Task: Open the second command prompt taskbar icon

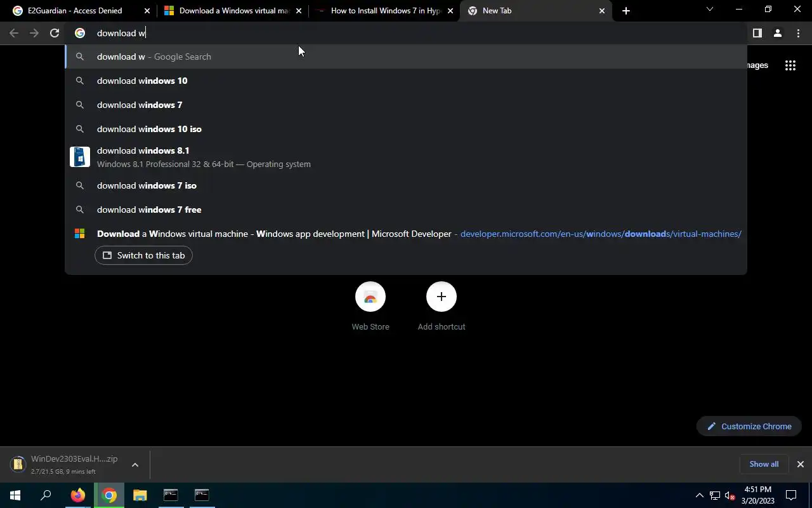Action: pyautogui.click(x=202, y=495)
